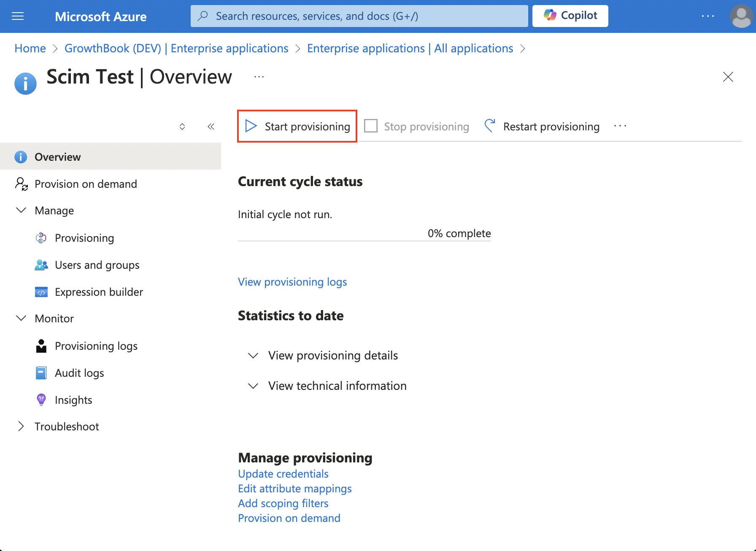Viewport: 756px width, 551px height.
Task: Focus the search resources field
Action: (359, 16)
